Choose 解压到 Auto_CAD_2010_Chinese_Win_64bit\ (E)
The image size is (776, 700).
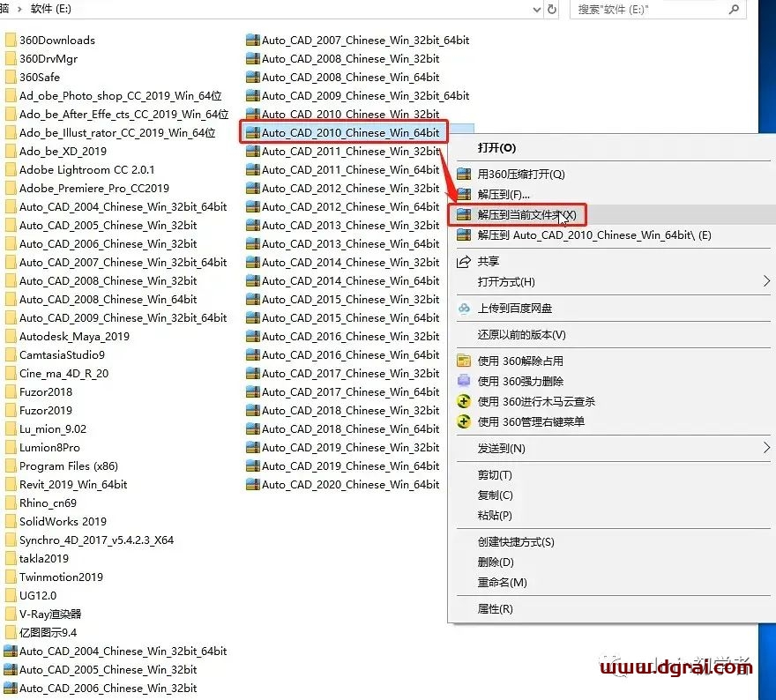coord(593,235)
